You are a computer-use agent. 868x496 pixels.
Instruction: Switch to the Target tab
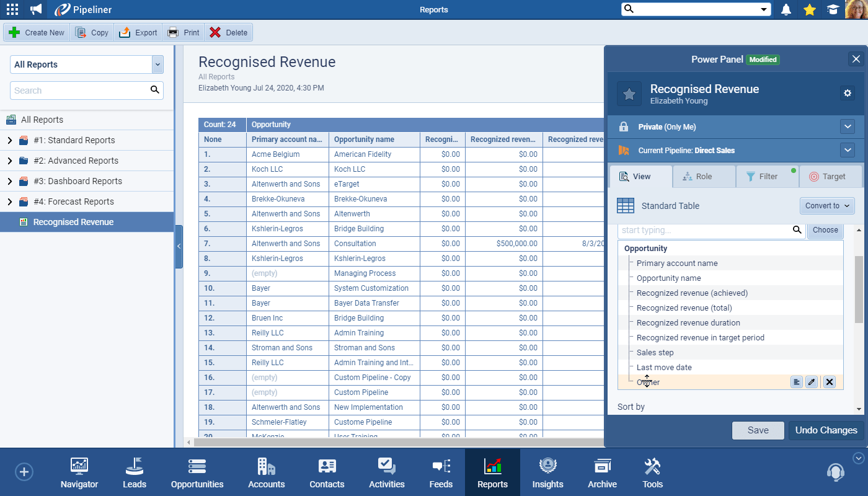(x=830, y=177)
